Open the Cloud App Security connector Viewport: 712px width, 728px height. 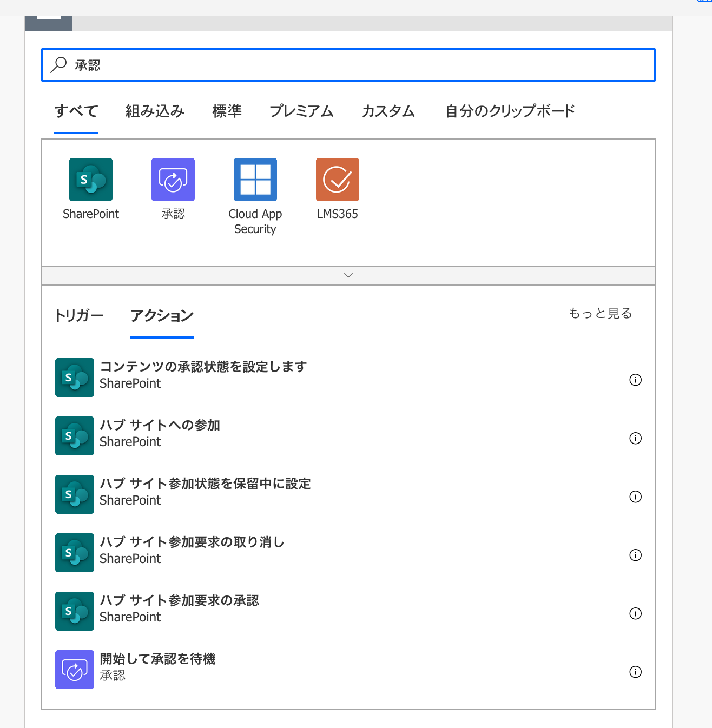(255, 179)
